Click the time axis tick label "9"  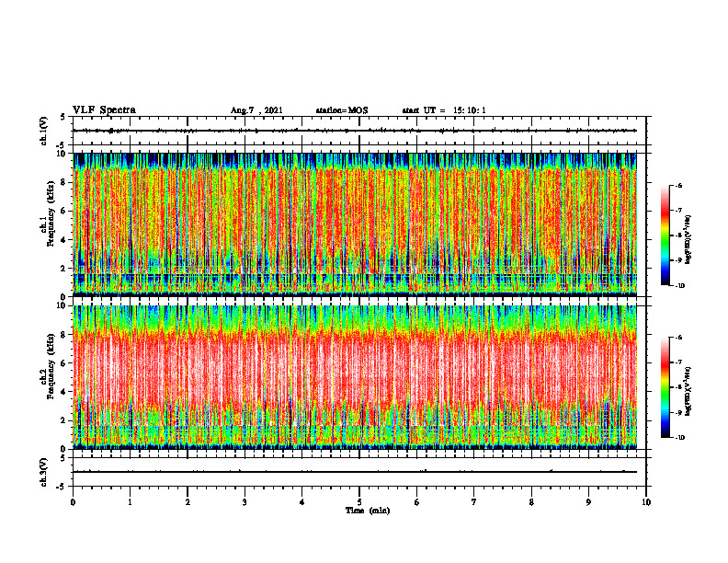[588, 502]
